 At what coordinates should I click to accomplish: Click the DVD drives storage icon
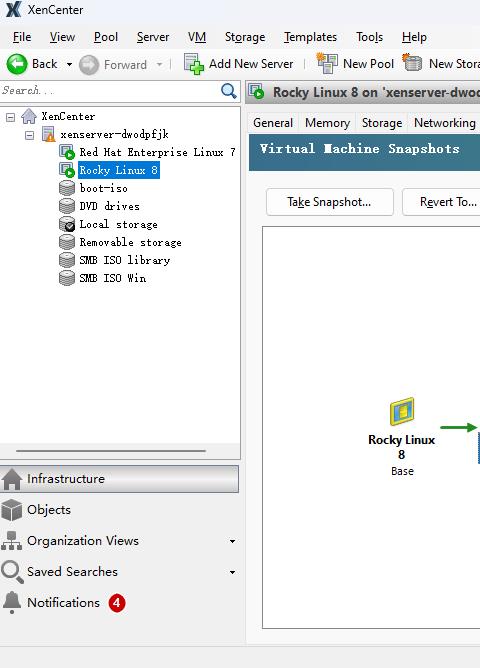[x=67, y=206]
